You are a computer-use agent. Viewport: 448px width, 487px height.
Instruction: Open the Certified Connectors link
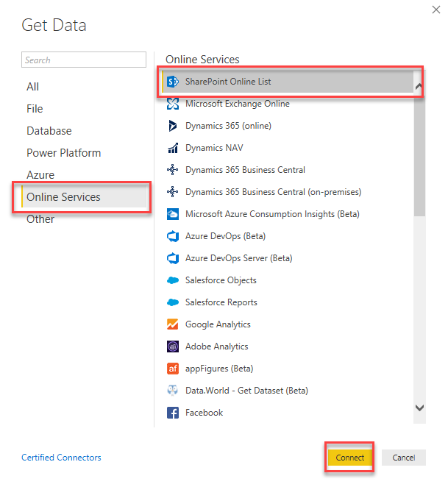click(61, 458)
